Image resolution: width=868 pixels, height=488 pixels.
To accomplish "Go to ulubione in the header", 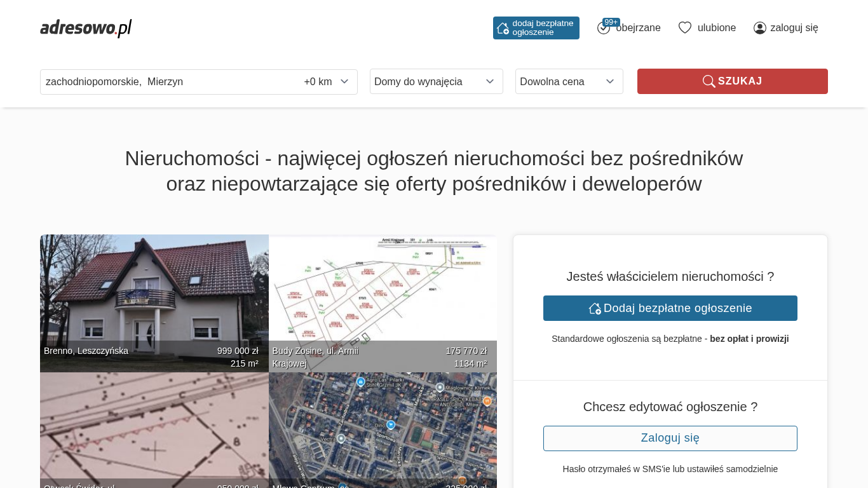I will 716,28.
